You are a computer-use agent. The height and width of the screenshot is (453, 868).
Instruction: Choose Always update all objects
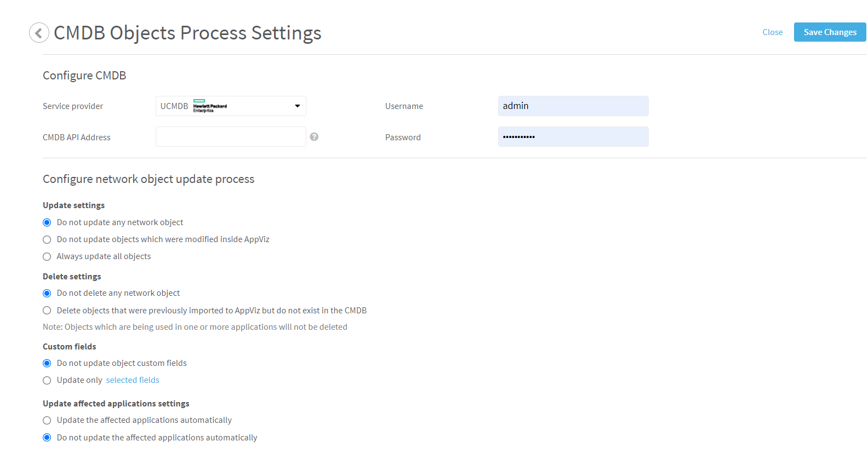(x=47, y=256)
